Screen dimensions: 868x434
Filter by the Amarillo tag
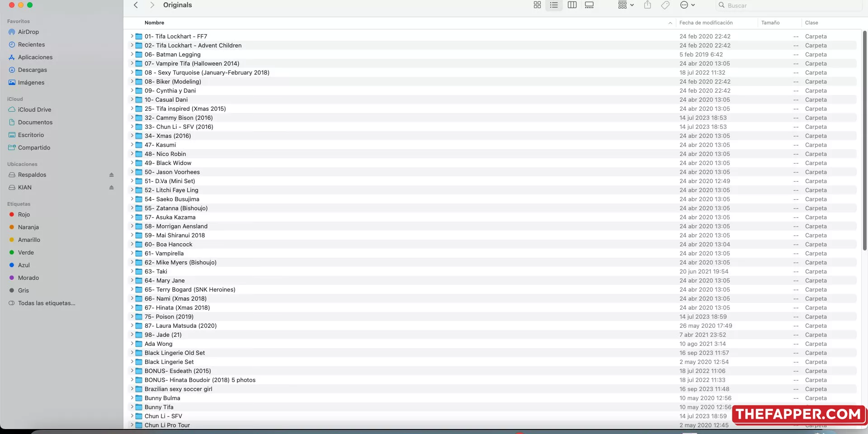[29, 240]
